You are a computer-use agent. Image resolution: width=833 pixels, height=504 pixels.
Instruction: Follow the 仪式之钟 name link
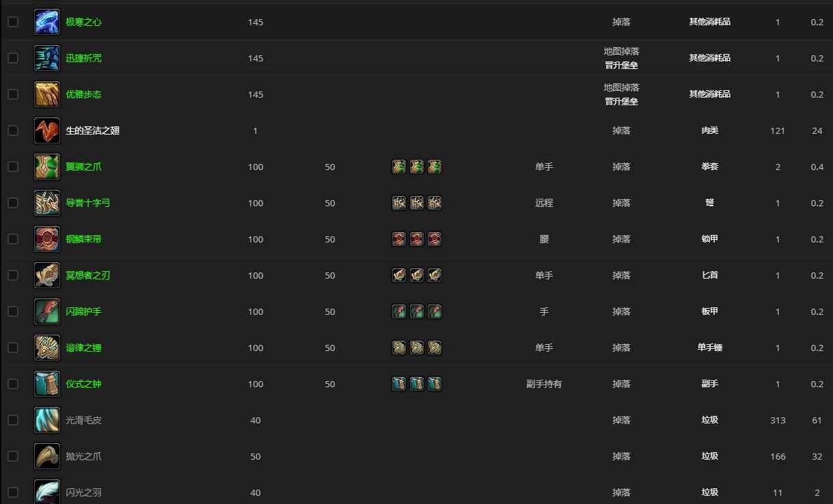(83, 384)
